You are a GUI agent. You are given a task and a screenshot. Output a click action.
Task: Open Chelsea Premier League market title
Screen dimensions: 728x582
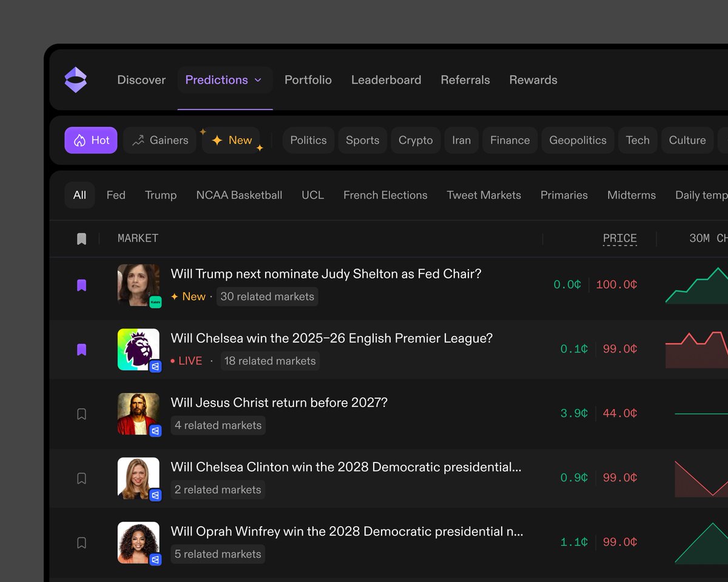[332, 338]
